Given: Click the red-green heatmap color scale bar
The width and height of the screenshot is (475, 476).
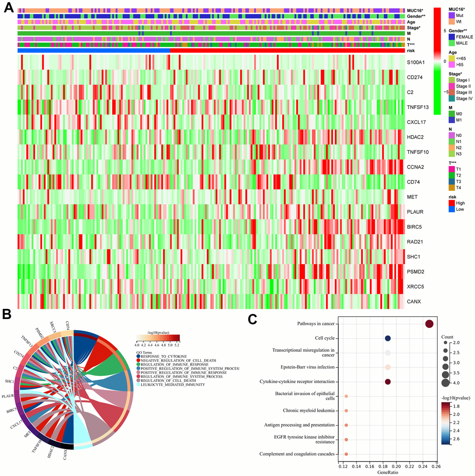Looking at the screenshot, I should [437, 61].
